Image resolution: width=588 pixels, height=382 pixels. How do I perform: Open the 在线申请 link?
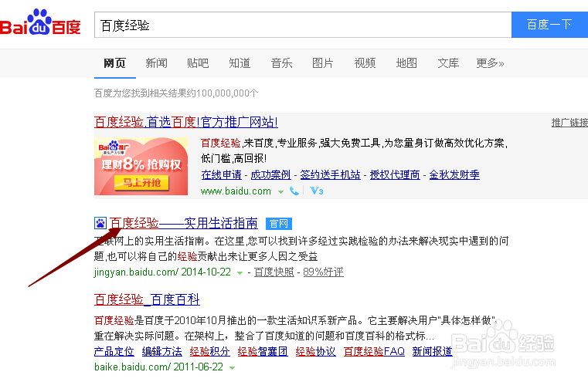pyautogui.click(x=221, y=174)
